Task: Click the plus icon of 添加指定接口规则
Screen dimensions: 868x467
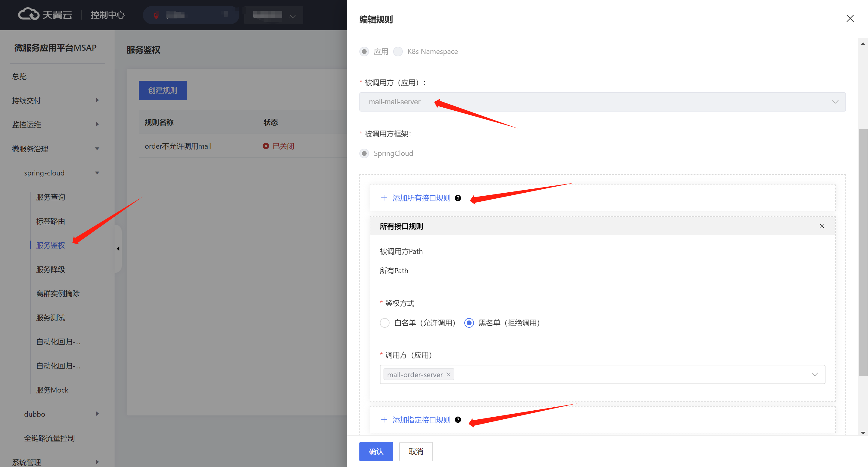Action: 384,420
